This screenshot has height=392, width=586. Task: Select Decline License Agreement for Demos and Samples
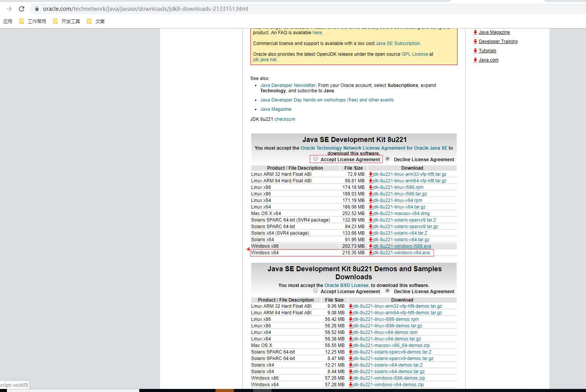387,291
